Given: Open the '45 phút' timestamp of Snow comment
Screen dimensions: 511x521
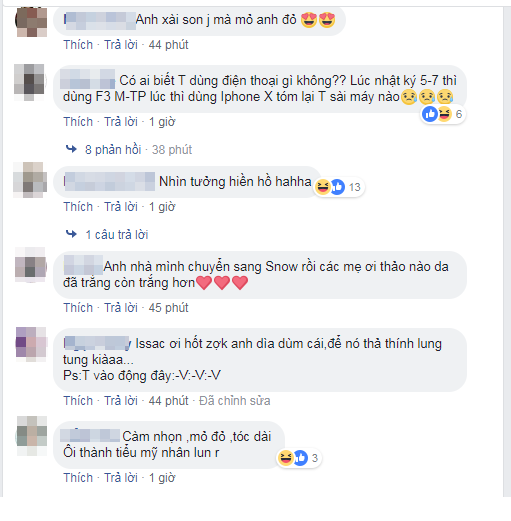Looking at the screenshot, I should tap(168, 308).
